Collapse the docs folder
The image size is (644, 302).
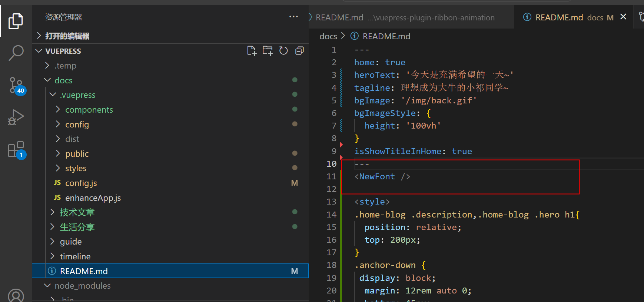coord(47,80)
